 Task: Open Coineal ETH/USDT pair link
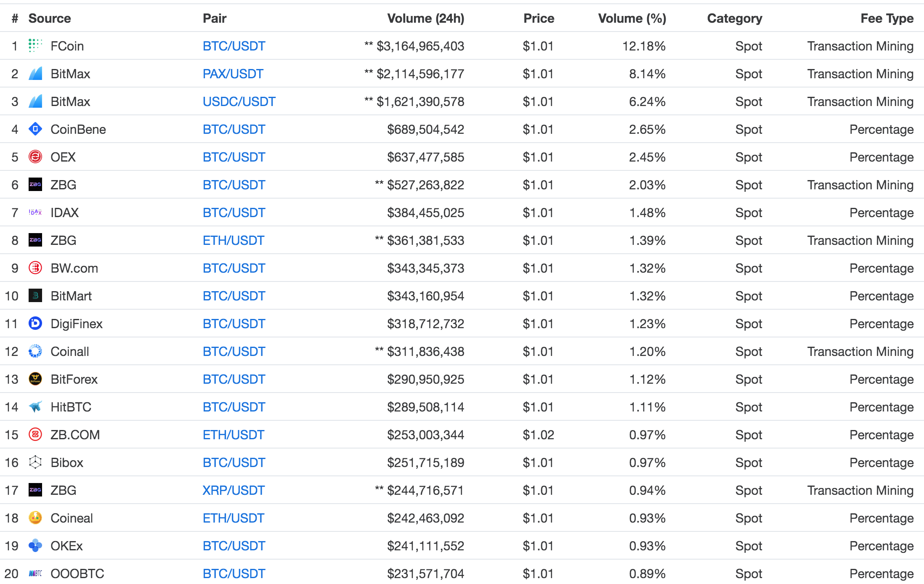[x=234, y=518]
